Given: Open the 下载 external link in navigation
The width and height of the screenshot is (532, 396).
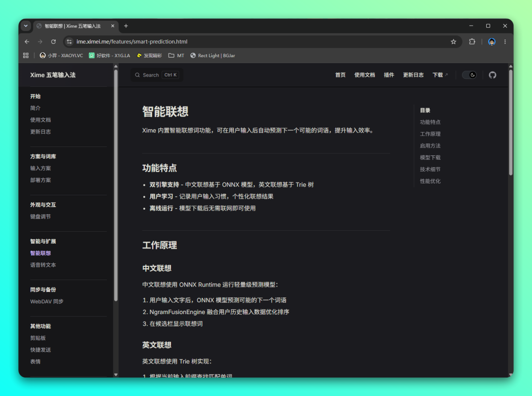Looking at the screenshot, I should [440, 75].
